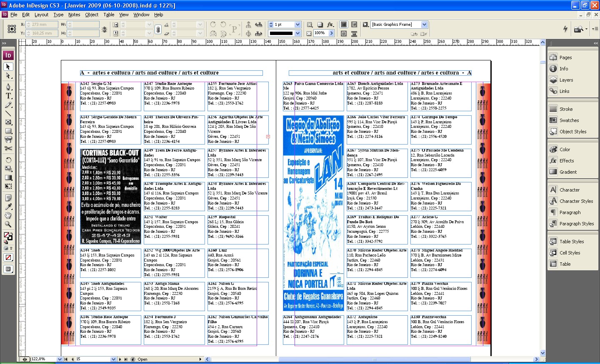Select the Scale tool
The width and height of the screenshot is (600, 364).
8,169
